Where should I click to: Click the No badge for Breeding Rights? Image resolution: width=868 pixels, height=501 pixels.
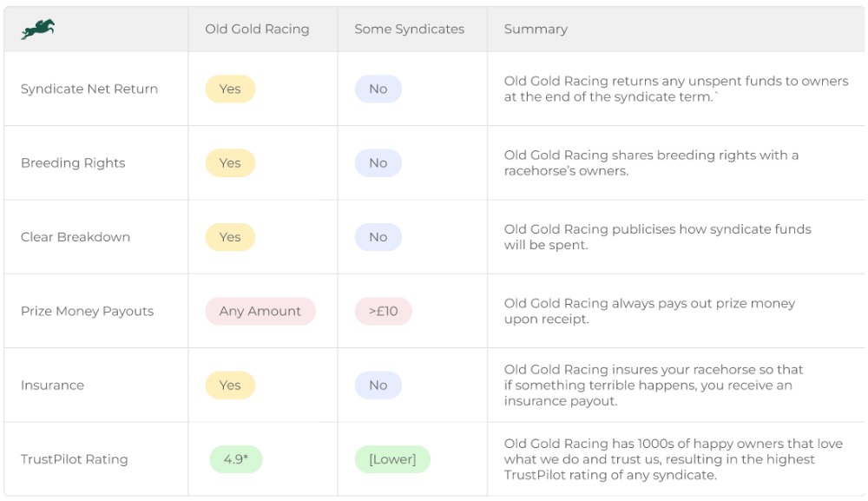(x=378, y=162)
